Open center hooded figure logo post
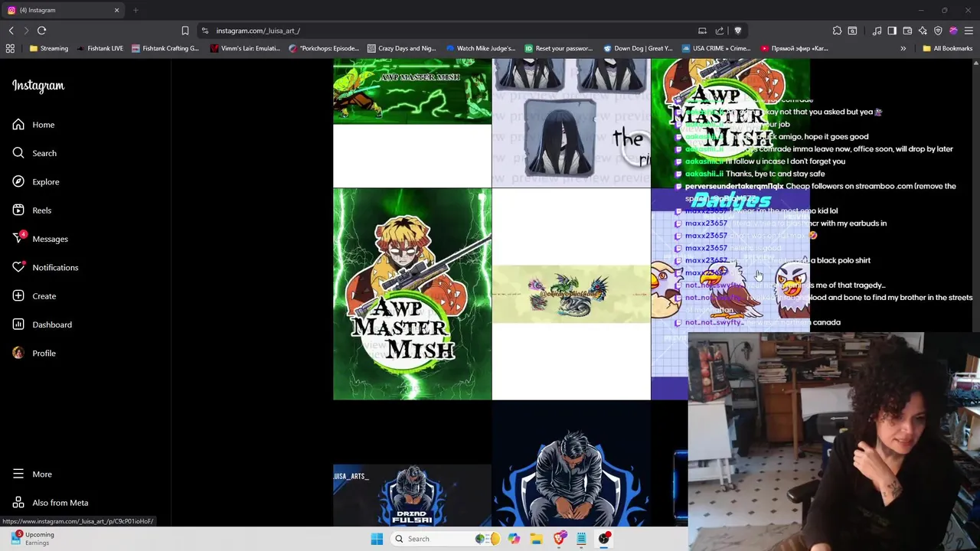The width and height of the screenshot is (980, 551). [571, 464]
